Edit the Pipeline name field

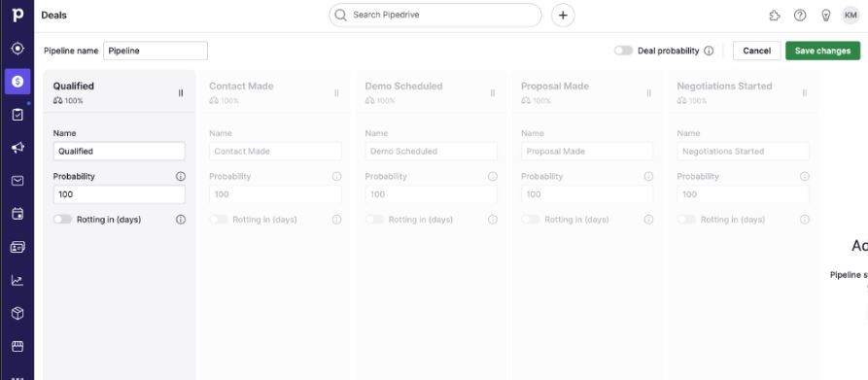coord(156,51)
